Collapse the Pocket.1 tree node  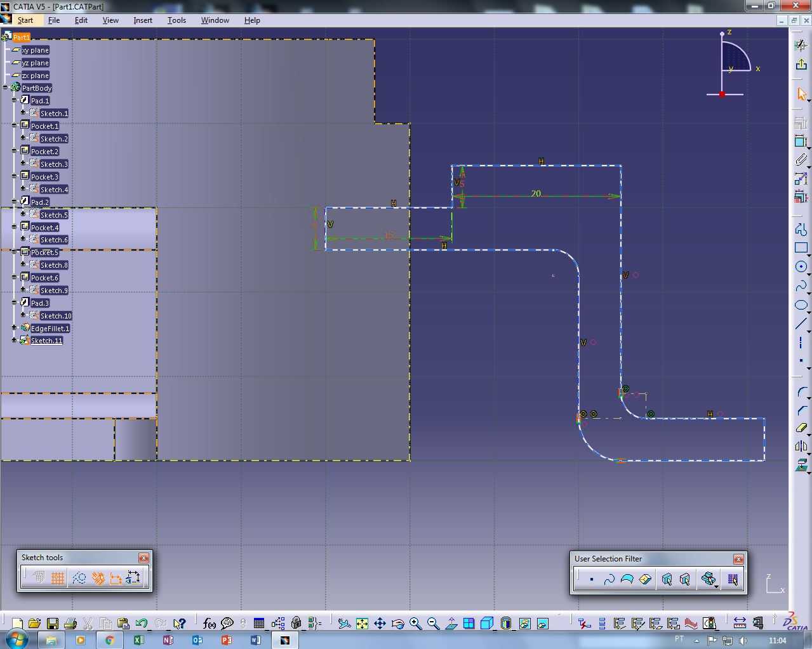[14, 126]
